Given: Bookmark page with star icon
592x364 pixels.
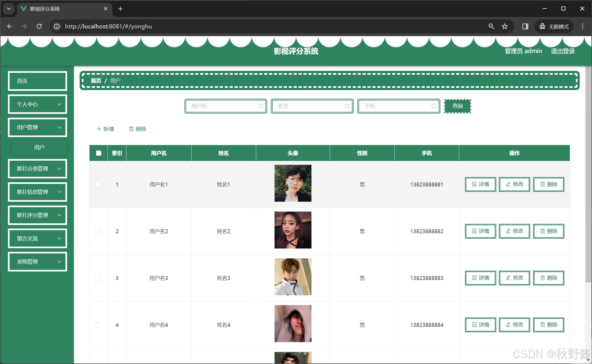Looking at the screenshot, I should 504,26.
